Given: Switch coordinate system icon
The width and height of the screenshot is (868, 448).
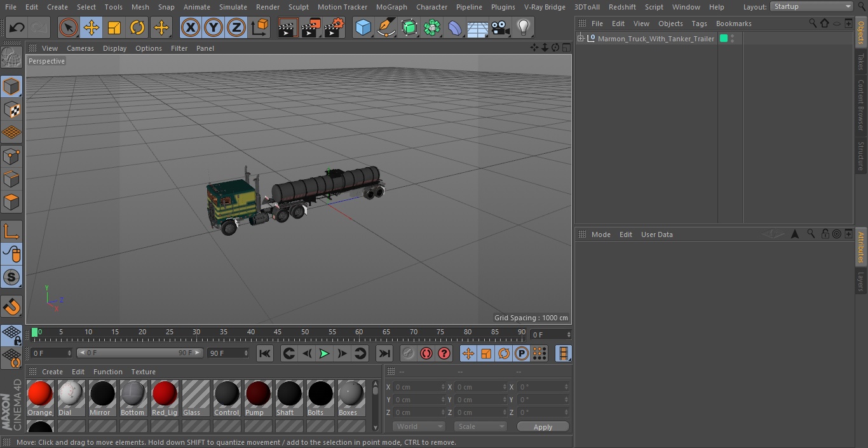Looking at the screenshot, I should click(260, 27).
